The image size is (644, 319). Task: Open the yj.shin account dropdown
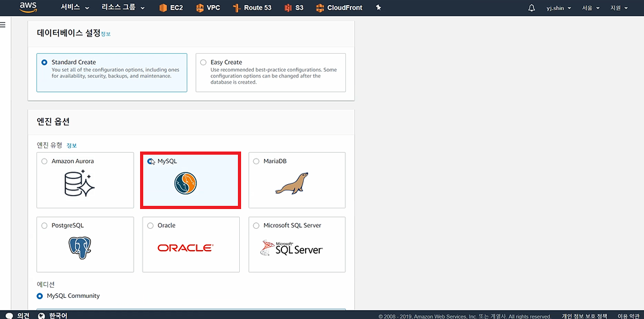coord(558,8)
